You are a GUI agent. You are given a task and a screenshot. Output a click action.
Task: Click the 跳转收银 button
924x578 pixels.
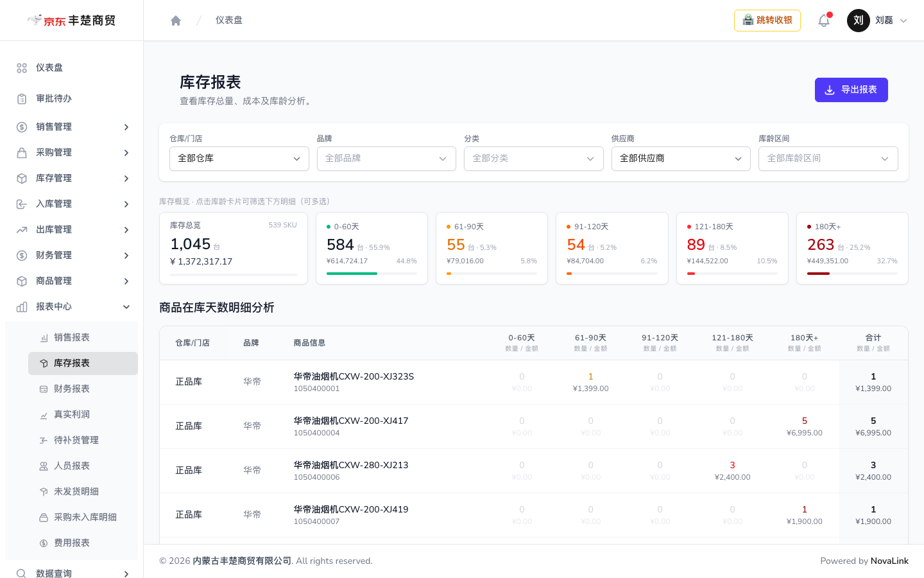[x=767, y=21]
